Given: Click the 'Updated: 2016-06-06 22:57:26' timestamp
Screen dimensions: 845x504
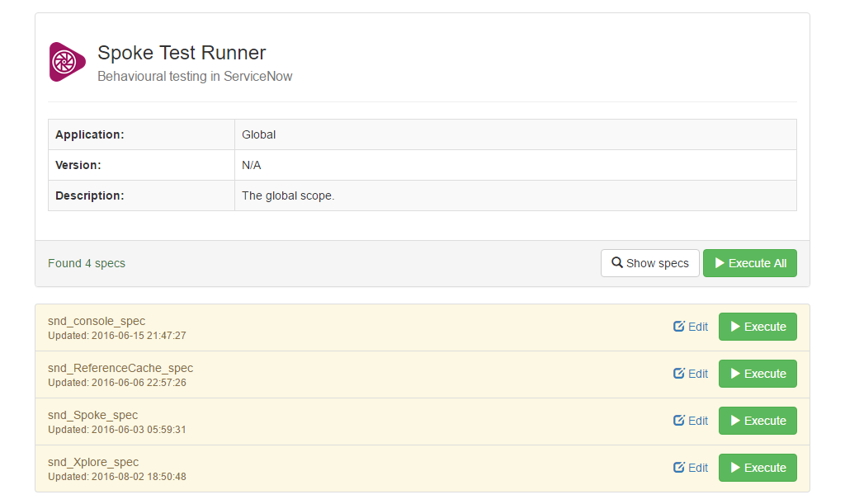Looking at the screenshot, I should (x=117, y=383).
